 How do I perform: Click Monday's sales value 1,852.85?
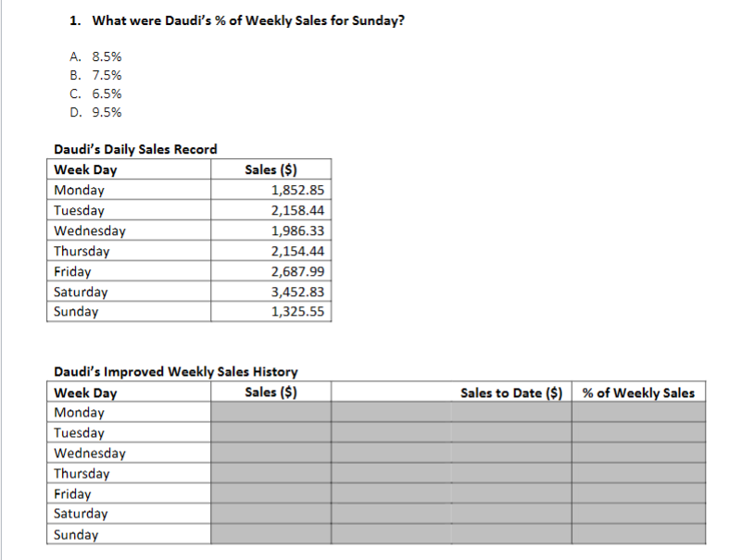pyautogui.click(x=296, y=190)
